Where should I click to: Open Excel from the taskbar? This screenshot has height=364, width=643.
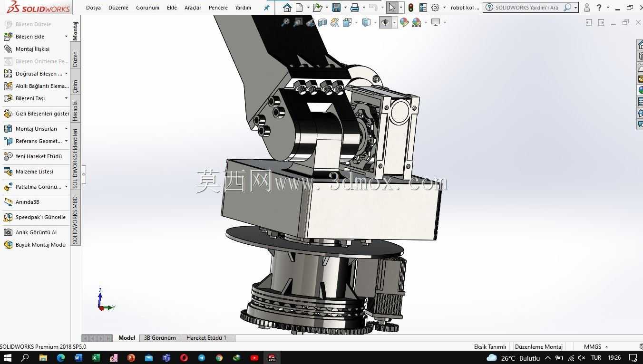(x=96, y=358)
